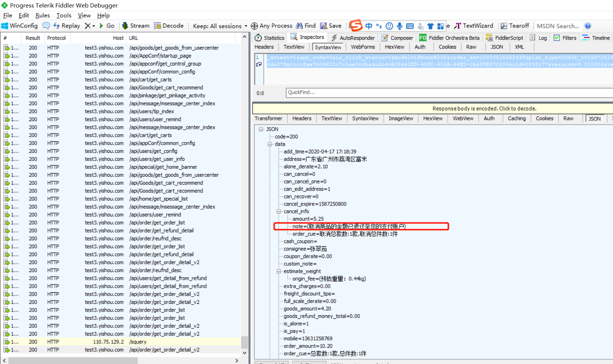Open the View menu
The image size is (613, 364).
[84, 15]
